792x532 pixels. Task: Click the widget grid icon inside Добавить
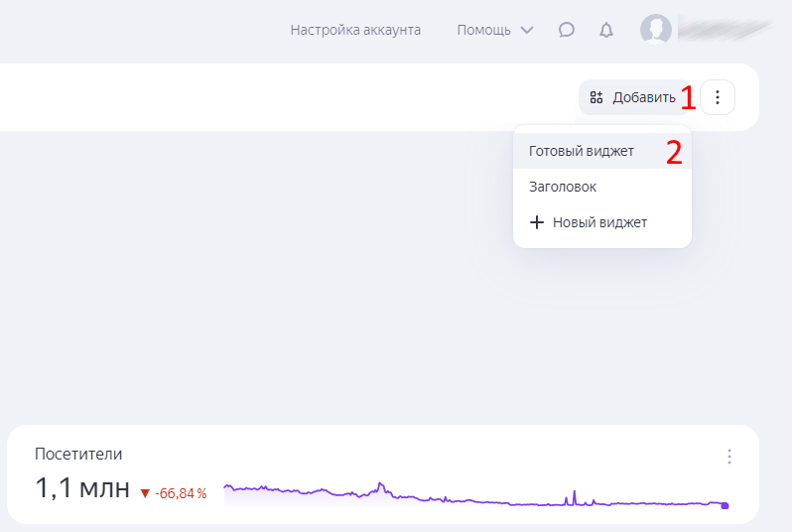click(x=595, y=97)
